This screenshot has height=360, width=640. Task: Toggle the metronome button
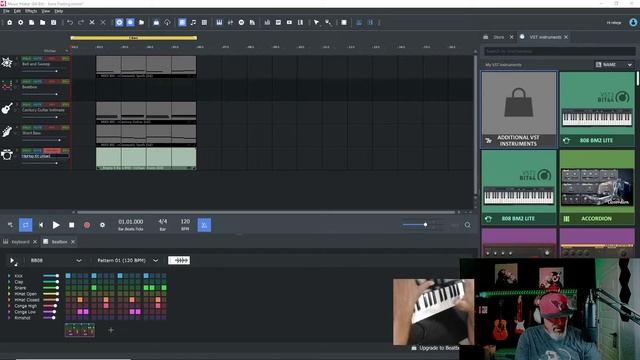(204, 225)
